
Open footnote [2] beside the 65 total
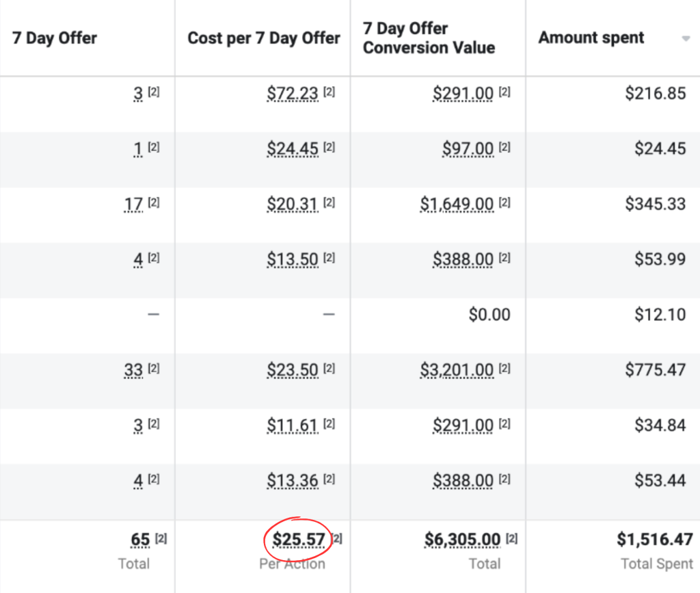161,539
